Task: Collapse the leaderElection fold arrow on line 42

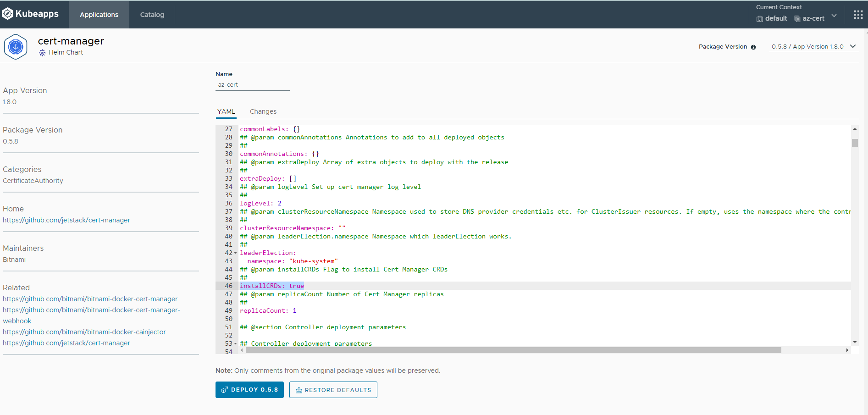Action: (x=236, y=253)
